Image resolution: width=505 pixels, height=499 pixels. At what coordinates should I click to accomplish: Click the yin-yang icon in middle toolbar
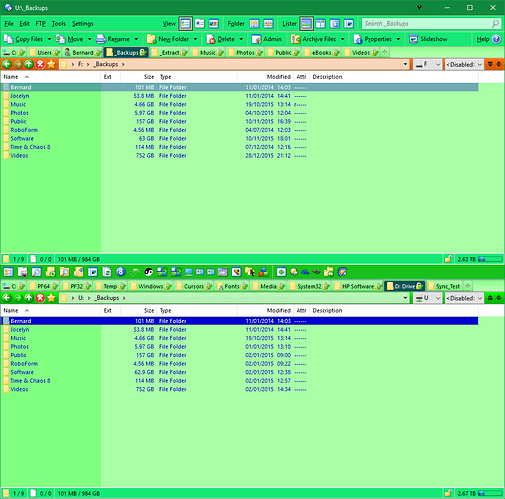(x=148, y=272)
